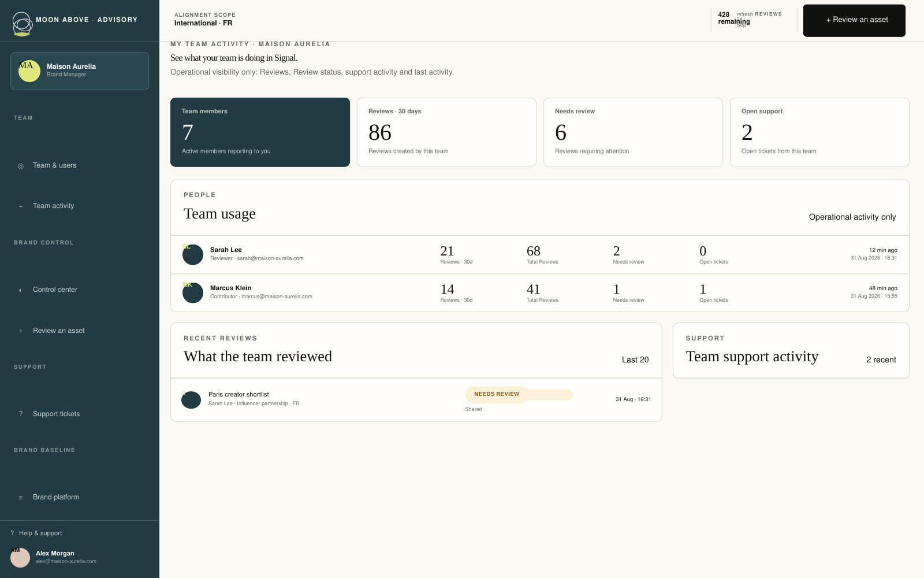Click the 2 recent label in Support panel

[881, 360]
